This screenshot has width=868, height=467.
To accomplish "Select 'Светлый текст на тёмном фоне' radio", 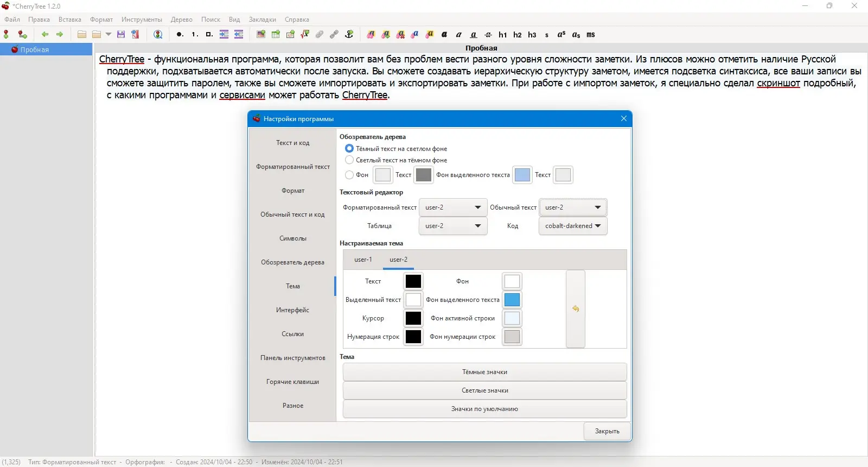I will [349, 160].
